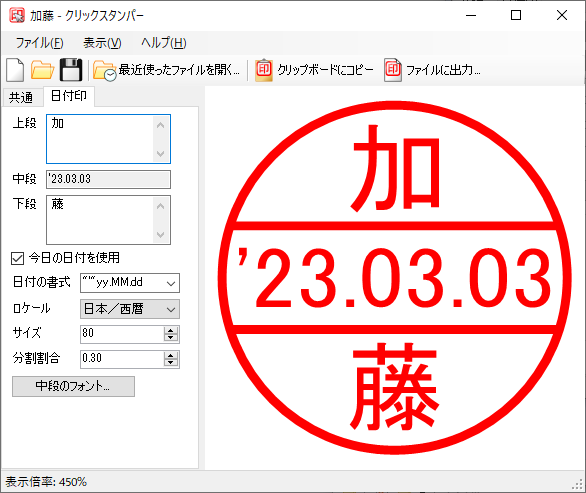Copy the stamp to the clipboard
This screenshot has width=586, height=493.
coord(314,70)
